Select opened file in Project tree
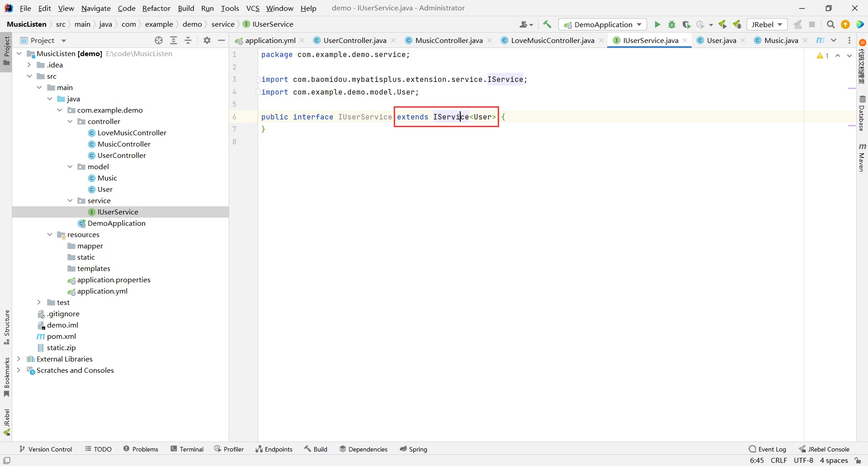Image resolution: width=868 pixels, height=466 pixels. click(159, 40)
